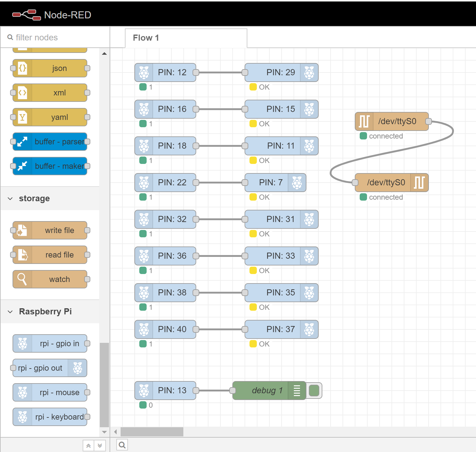This screenshot has width=476, height=452.
Task: Expand all palette categories with double down chevron
Action: [x=100, y=446]
